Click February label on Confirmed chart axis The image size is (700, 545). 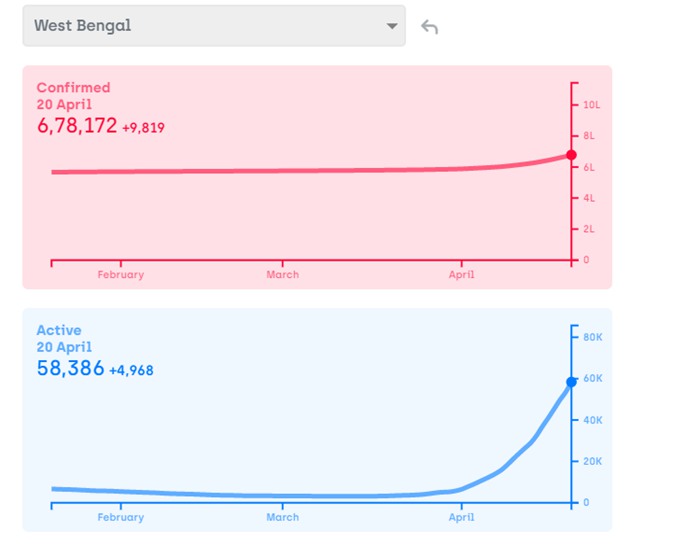[x=120, y=275]
